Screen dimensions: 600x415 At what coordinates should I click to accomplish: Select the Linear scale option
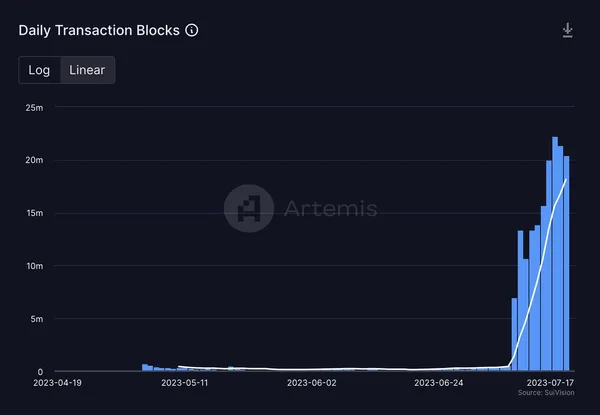(x=88, y=70)
